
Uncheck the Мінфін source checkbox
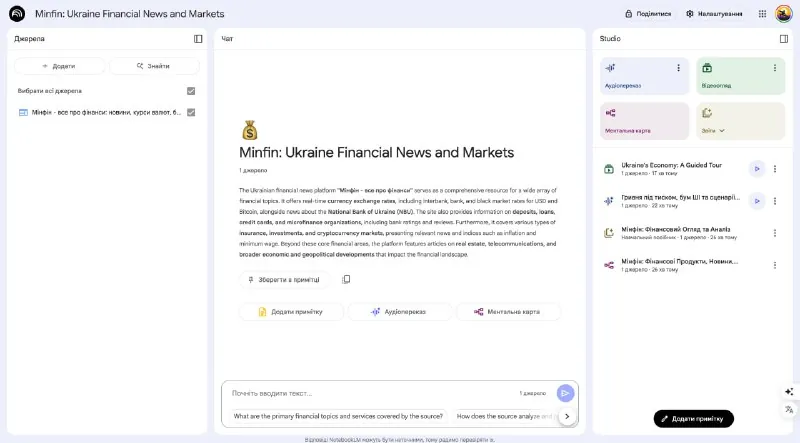point(191,112)
